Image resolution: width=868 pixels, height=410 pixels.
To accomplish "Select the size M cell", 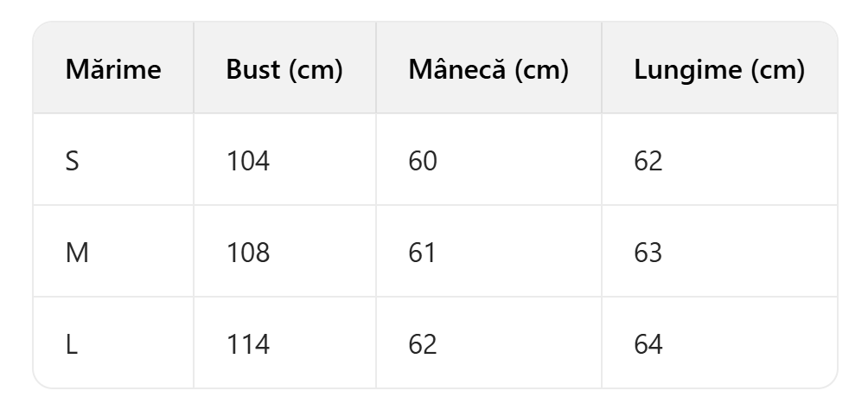I will [77, 253].
